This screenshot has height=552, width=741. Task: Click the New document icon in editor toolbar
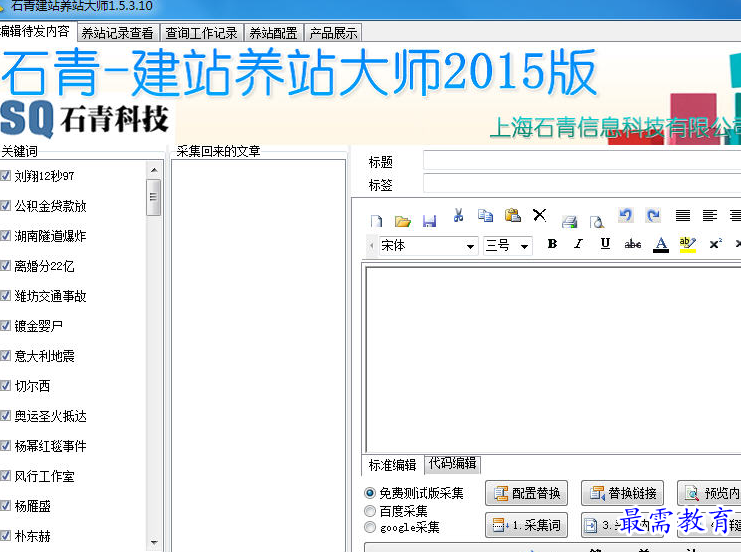376,221
